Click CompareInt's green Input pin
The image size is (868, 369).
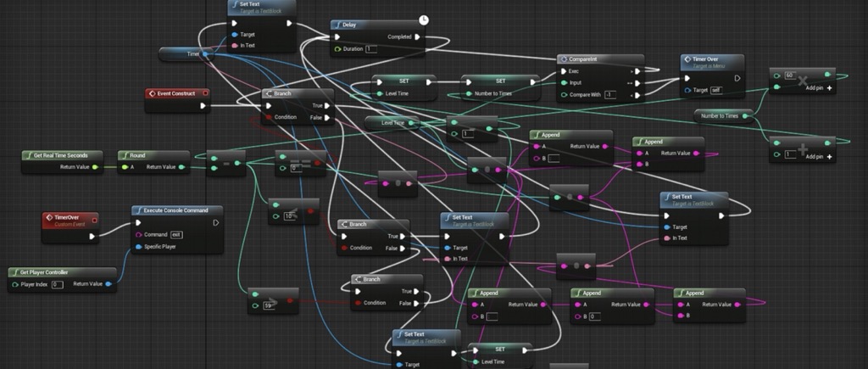click(564, 83)
